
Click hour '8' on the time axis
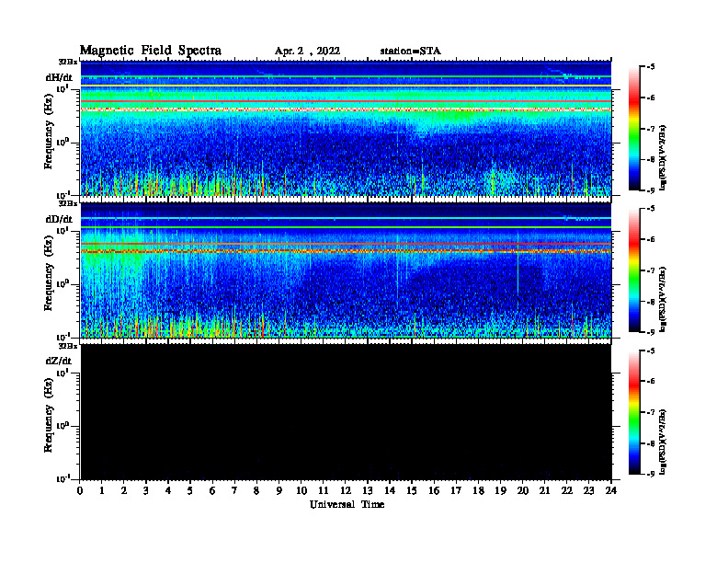tap(256, 491)
